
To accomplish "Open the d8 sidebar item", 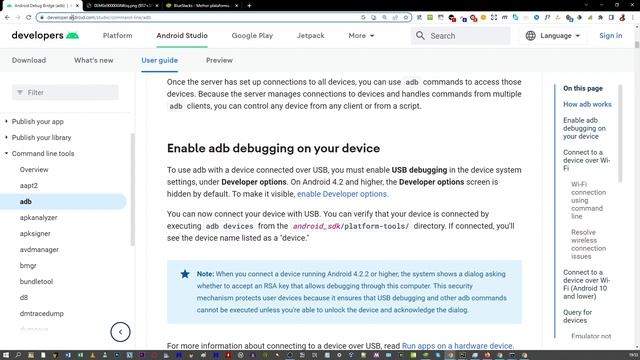I will (24, 298).
